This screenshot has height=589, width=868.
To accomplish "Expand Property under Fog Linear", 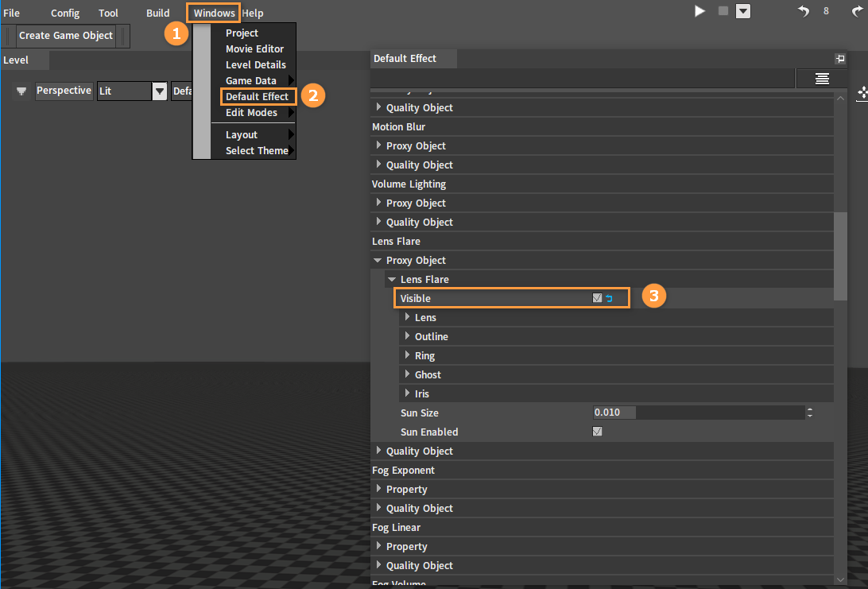I will coord(378,546).
